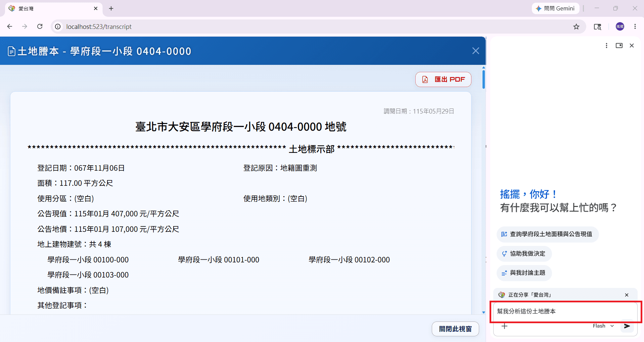Open the Flash model dropdown

pos(603,326)
